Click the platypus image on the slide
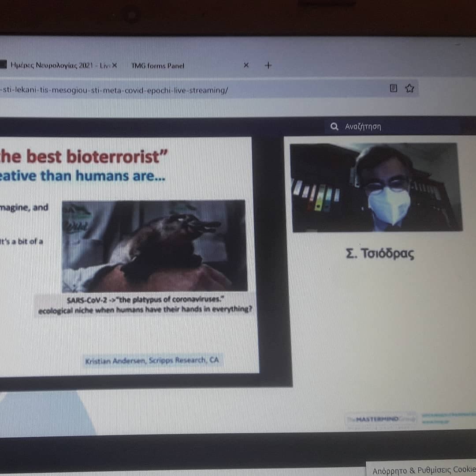The image size is (476, 476). pyautogui.click(x=154, y=246)
